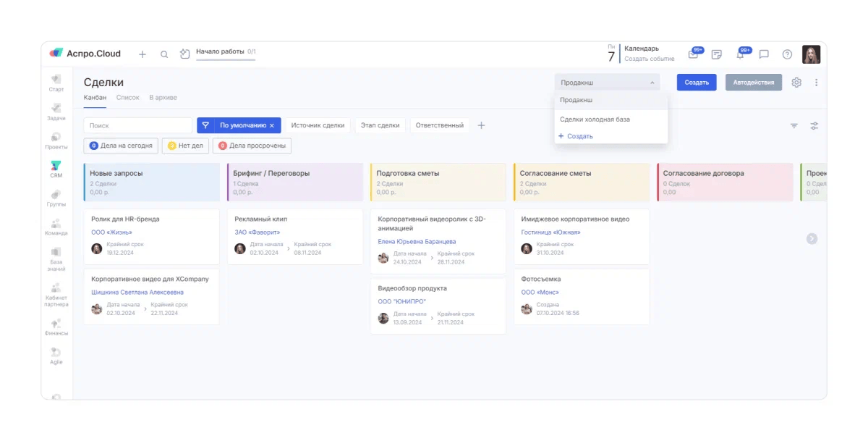Click the search magnifier icon in header
This screenshot has width=868, height=441.
point(164,54)
